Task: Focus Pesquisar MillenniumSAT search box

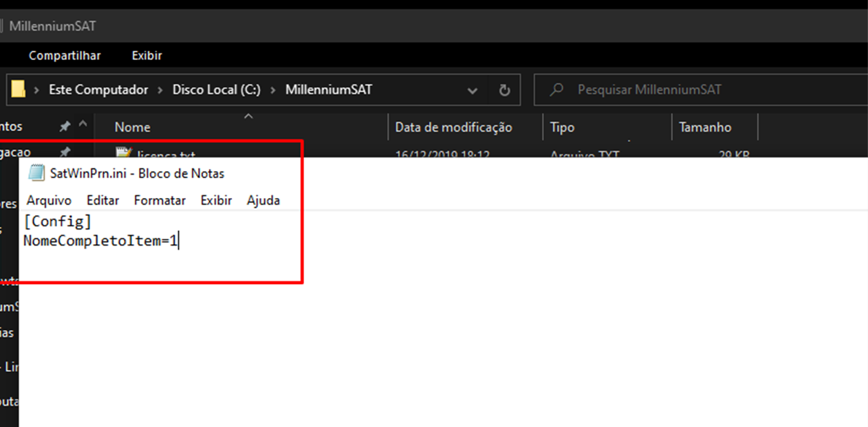Action: click(x=701, y=89)
